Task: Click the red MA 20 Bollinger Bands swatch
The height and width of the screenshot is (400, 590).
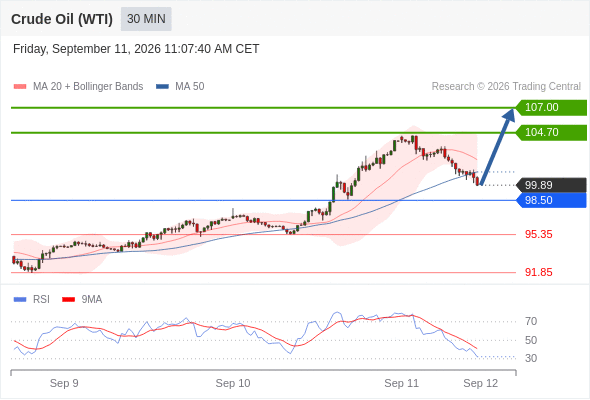Action: click(x=20, y=87)
